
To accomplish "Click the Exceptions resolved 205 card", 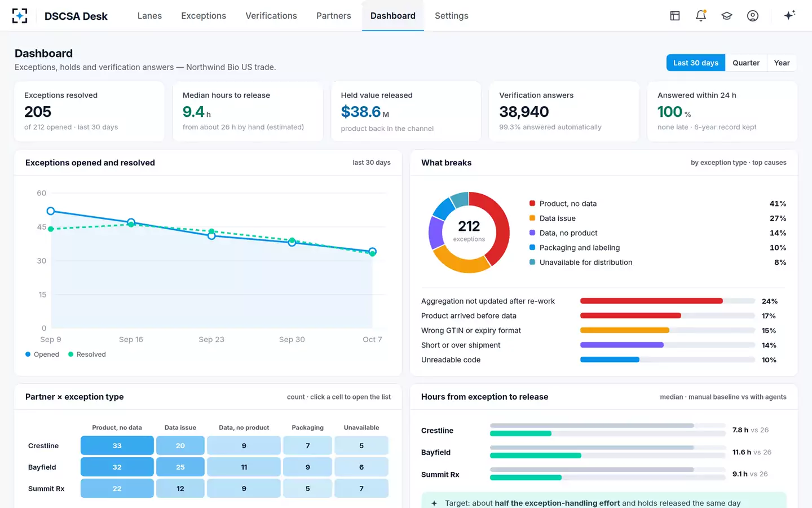I will click(x=90, y=111).
